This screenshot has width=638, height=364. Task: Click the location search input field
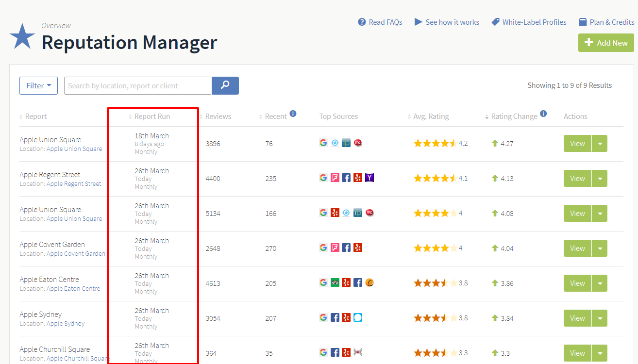[x=137, y=85]
